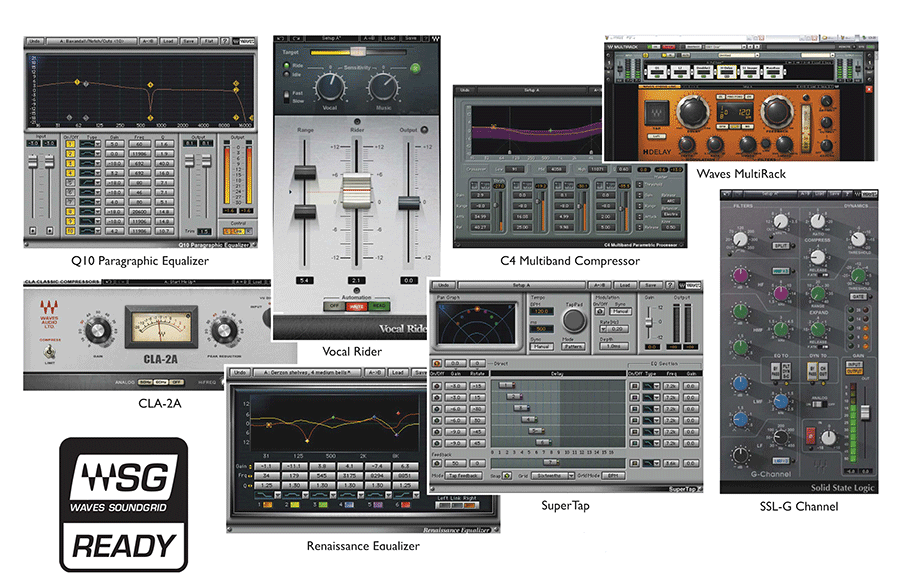This screenshot has height=582, width=900.
Task: Toggle green band 3 in Renaissance Equalizer
Action: tap(323, 505)
